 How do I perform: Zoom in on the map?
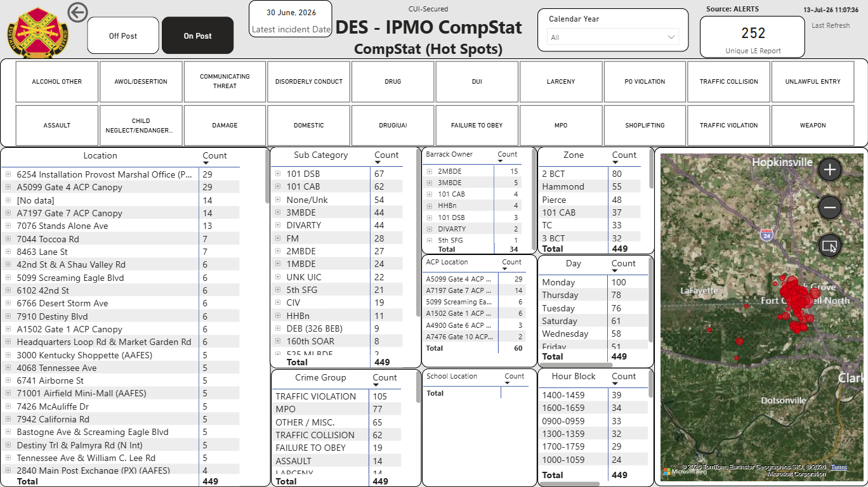point(830,169)
